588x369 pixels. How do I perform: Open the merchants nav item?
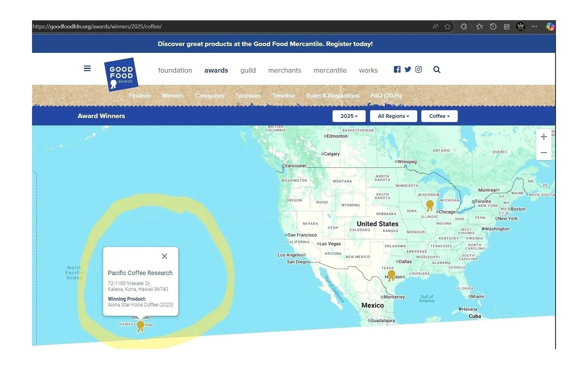pos(285,70)
